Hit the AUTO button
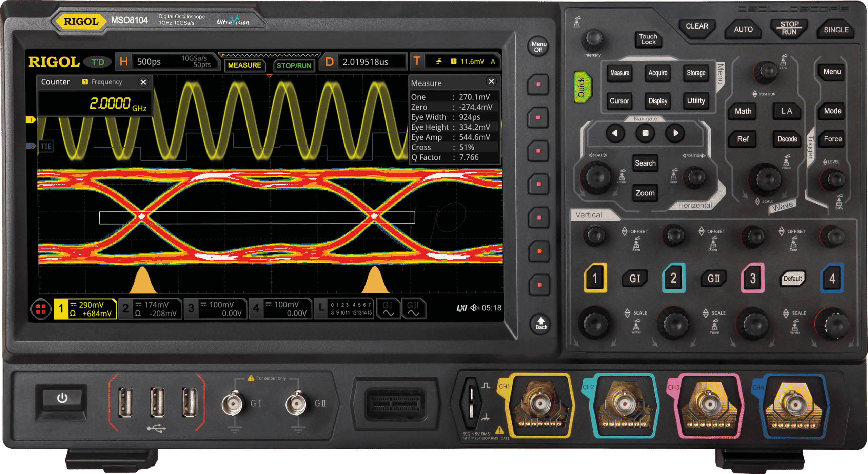The height and width of the screenshot is (474, 868). tap(743, 30)
